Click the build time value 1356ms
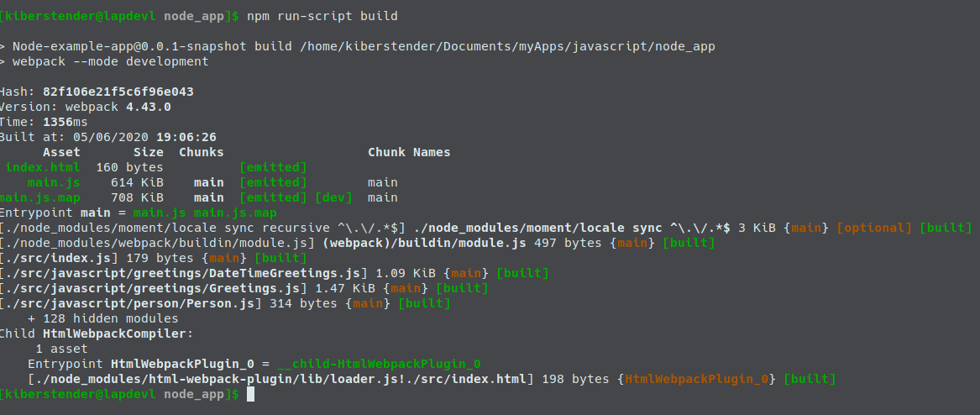 66,122
